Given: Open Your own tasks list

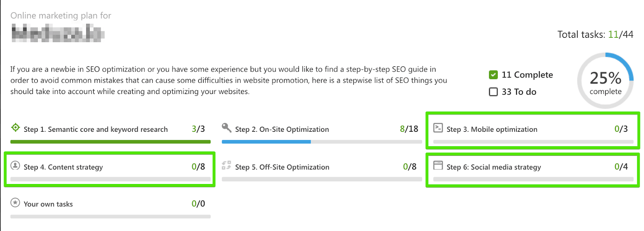Looking at the screenshot, I should point(48,204).
